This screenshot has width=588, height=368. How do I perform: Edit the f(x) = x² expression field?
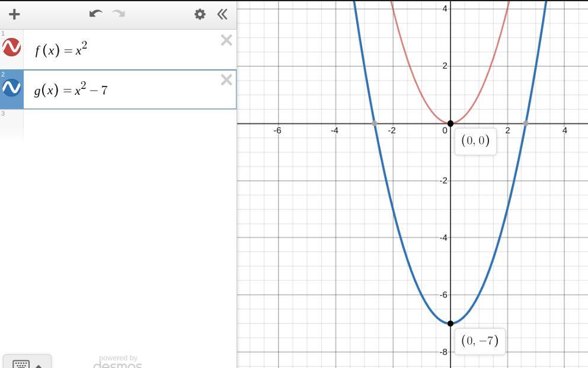click(129, 49)
